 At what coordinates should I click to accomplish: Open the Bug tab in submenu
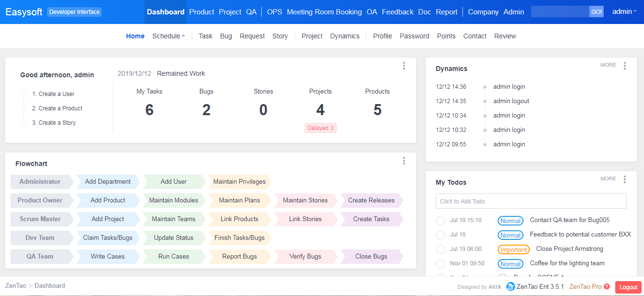[x=226, y=36]
